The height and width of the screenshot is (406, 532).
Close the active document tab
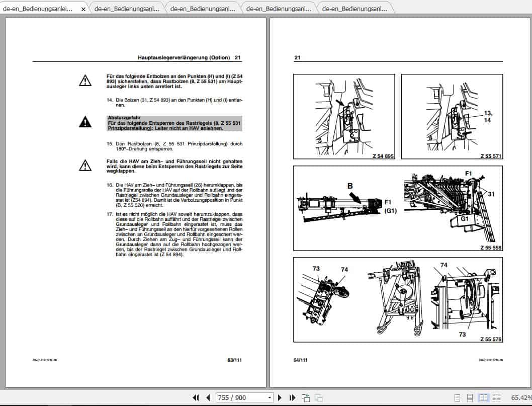tap(83, 8)
